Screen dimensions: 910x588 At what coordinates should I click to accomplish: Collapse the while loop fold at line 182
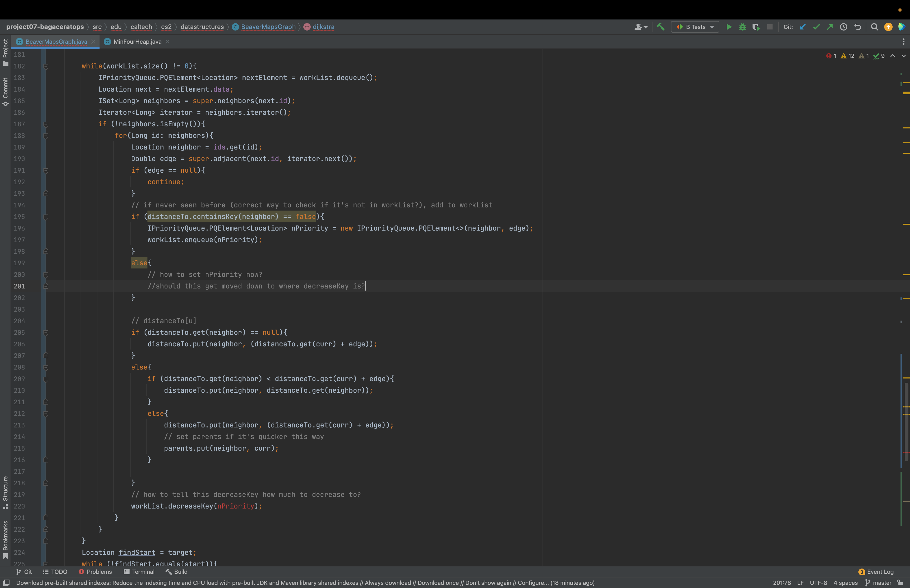46,66
